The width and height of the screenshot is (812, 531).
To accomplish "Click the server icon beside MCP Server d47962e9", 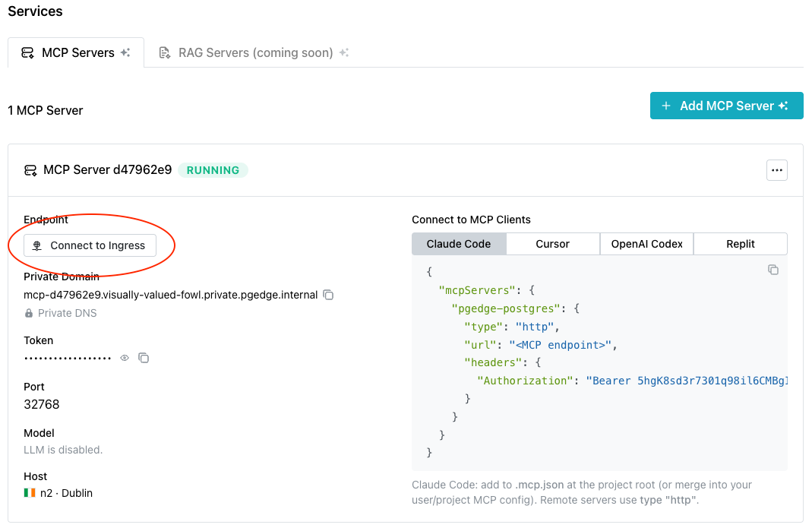I will (30, 170).
